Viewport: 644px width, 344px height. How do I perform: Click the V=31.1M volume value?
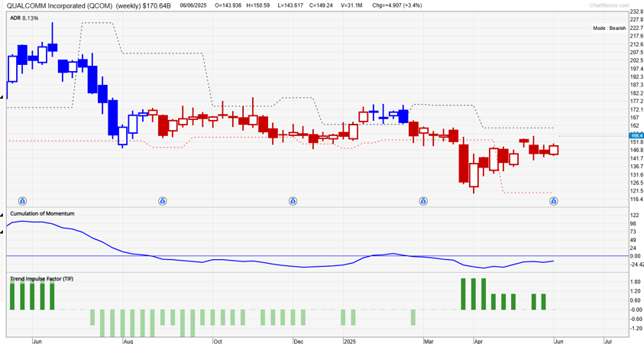[352, 6]
